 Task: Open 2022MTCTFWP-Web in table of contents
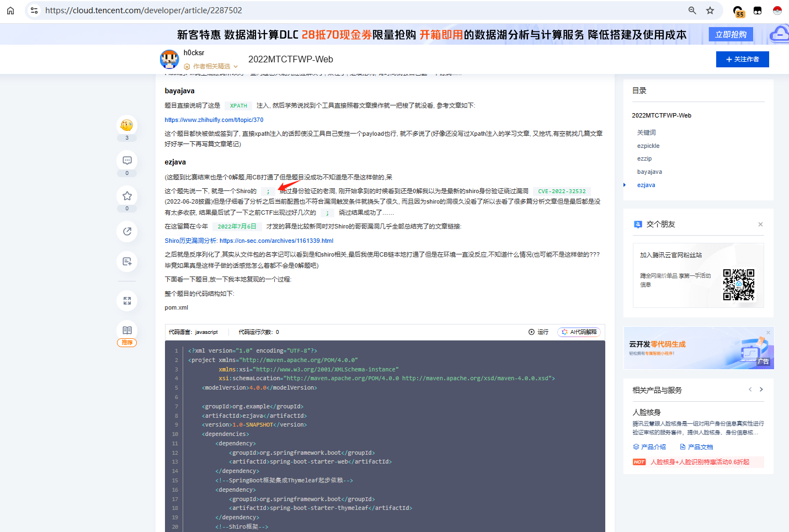point(662,115)
